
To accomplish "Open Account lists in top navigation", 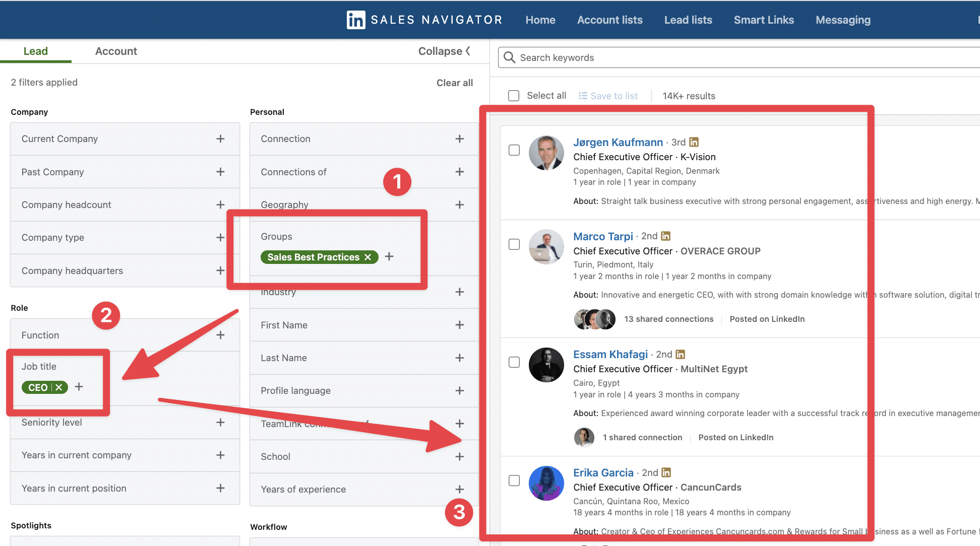I will pyautogui.click(x=610, y=20).
